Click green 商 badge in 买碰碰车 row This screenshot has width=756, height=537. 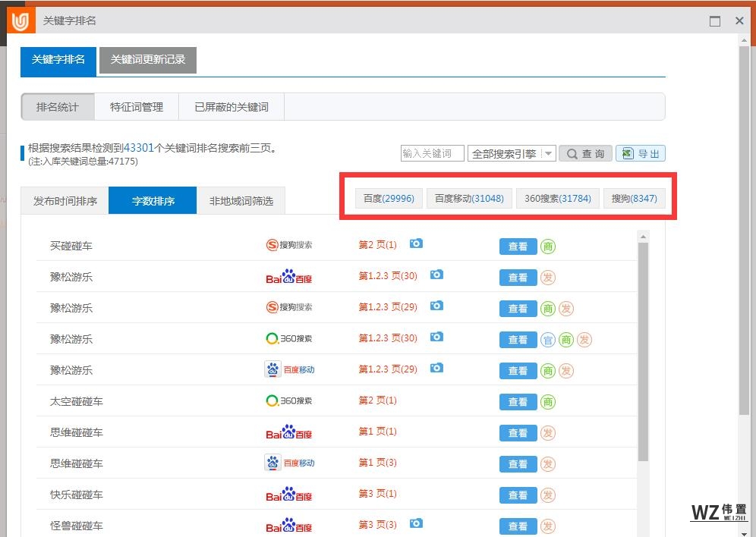(x=547, y=247)
